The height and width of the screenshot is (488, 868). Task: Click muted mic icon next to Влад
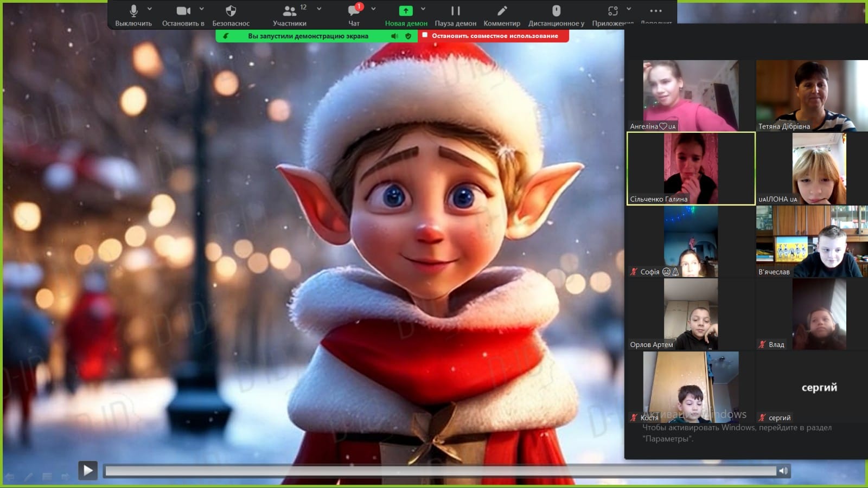tap(762, 344)
